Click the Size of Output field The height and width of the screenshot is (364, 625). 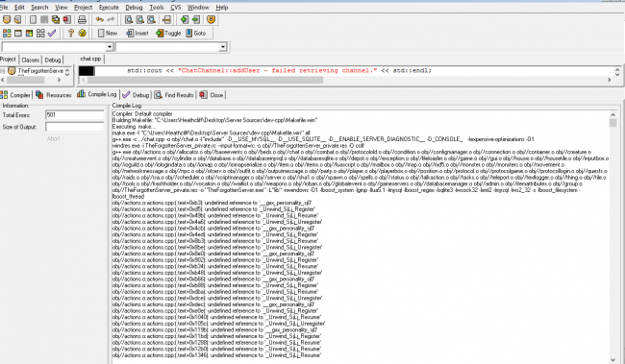tap(75, 127)
